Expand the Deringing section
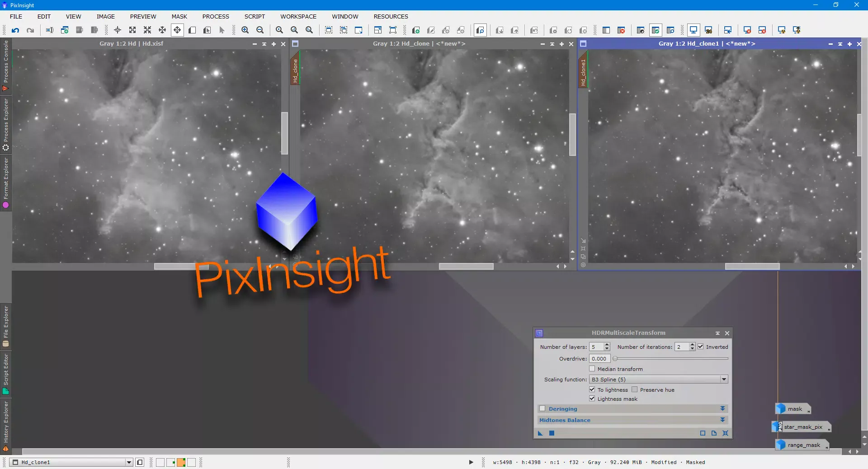The width and height of the screenshot is (868, 469). [x=722, y=408]
